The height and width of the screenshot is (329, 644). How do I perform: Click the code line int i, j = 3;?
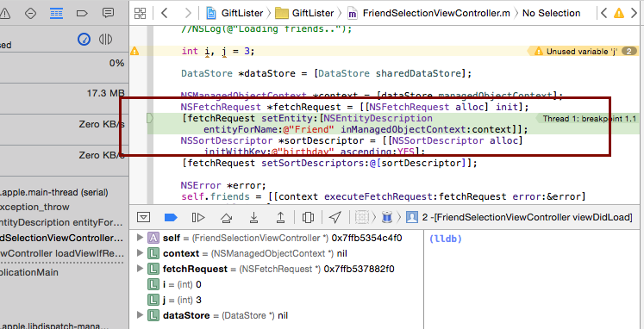(218, 52)
